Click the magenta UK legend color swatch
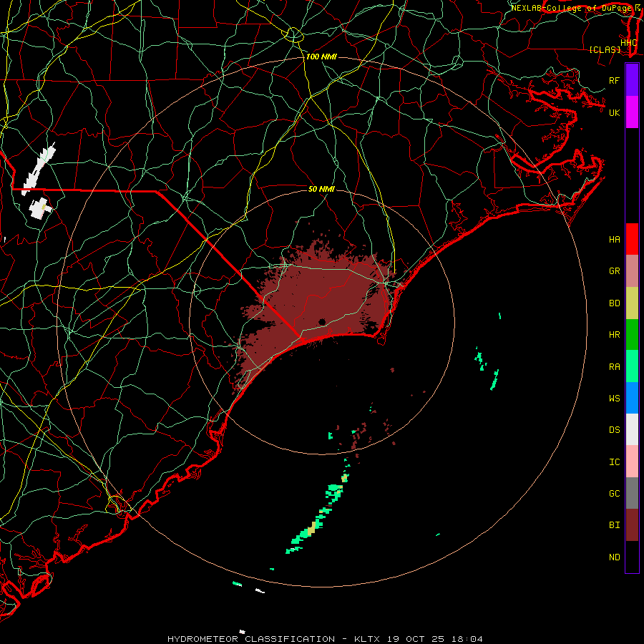Screen dimensions: 644x644 pos(632,112)
